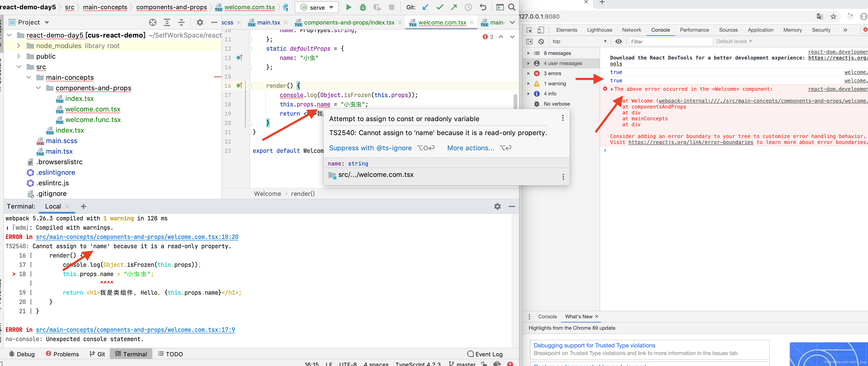This screenshot has width=868, height=366.
Task: Open Terminal settings gear
Action: point(497,206)
